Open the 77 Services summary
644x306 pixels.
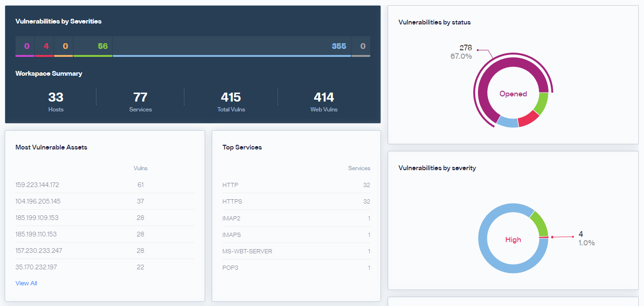click(140, 101)
